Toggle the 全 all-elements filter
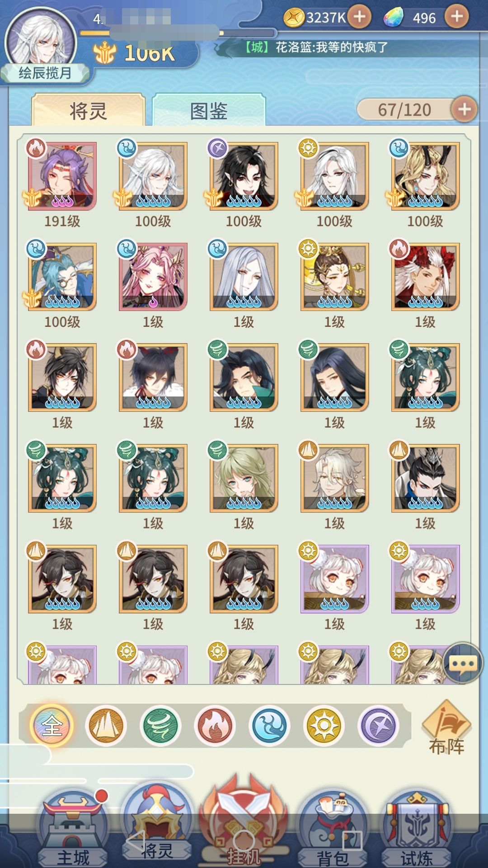Image resolution: width=488 pixels, height=868 pixels. coord(52,726)
